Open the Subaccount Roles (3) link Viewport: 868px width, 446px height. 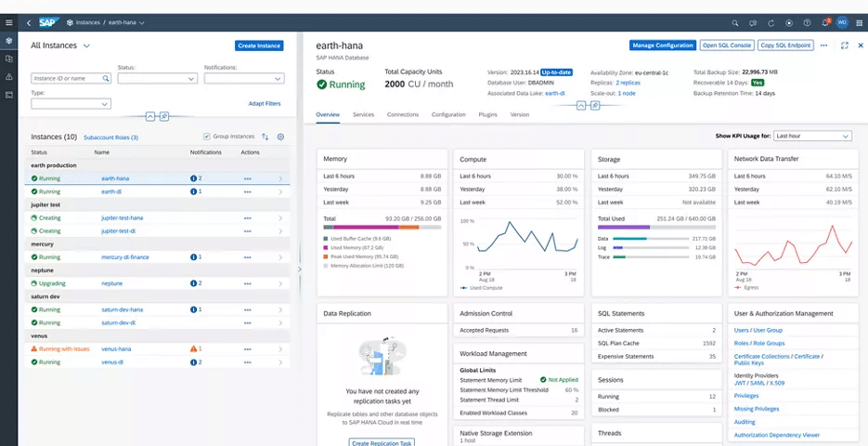tap(110, 138)
